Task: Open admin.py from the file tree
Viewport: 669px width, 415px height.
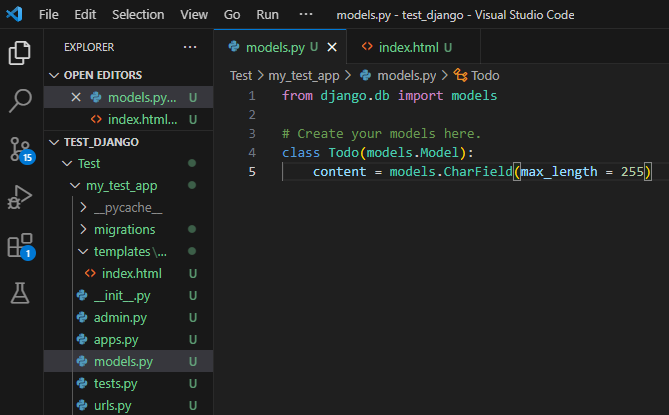Action: click(128, 317)
